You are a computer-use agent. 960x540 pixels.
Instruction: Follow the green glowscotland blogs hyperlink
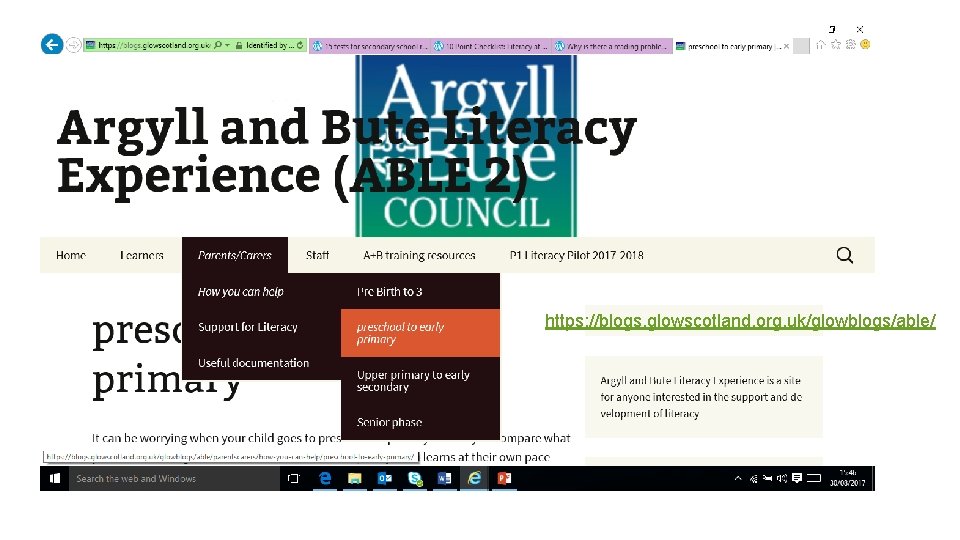coord(740,321)
